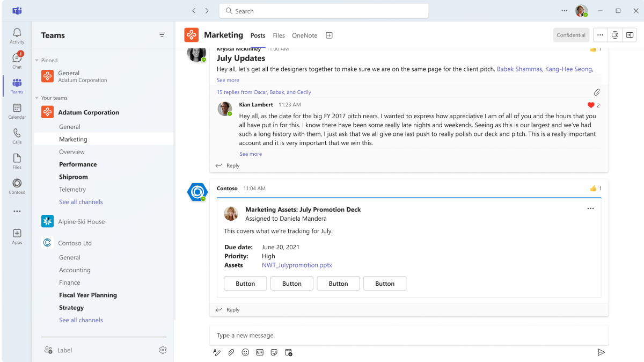Open the Format text tool in compose bar

(217, 352)
